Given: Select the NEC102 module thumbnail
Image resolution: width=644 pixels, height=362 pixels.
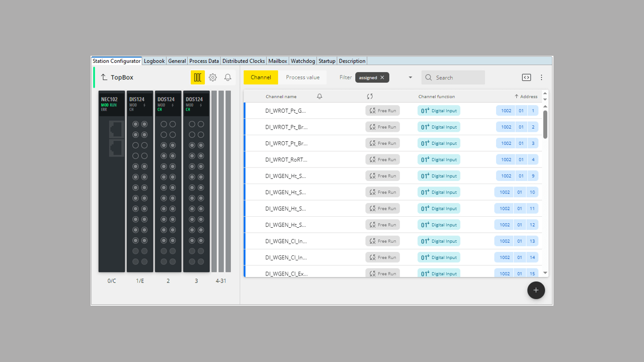Looking at the screenshot, I should pyautogui.click(x=111, y=181).
